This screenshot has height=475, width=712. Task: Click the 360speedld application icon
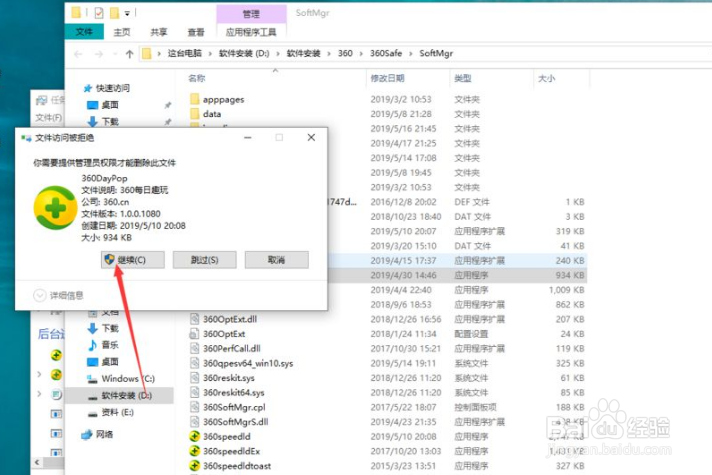(194, 436)
